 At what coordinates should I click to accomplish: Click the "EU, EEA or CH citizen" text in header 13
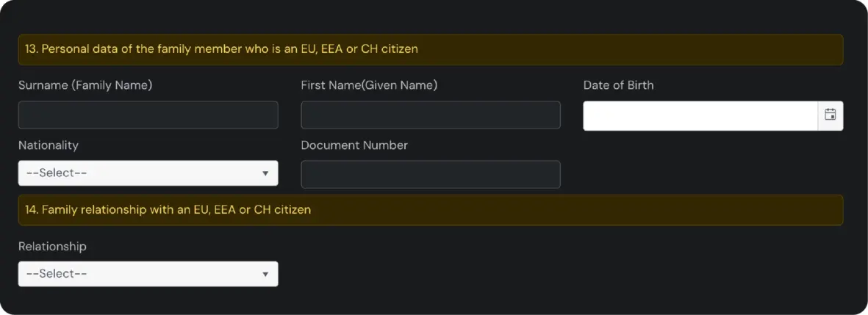click(x=369, y=49)
